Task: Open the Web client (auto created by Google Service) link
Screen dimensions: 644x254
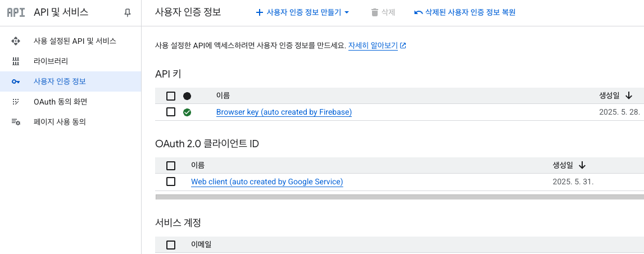Action: click(x=267, y=182)
